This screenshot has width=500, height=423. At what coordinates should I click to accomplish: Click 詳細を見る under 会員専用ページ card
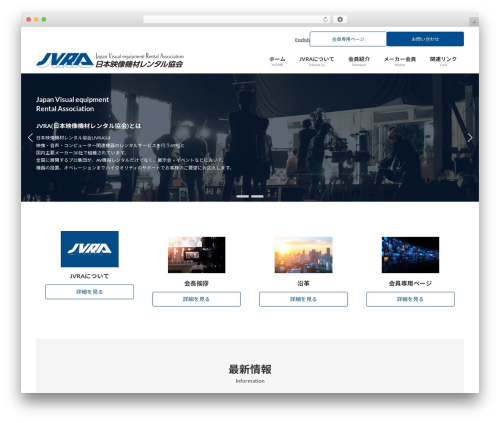click(x=410, y=299)
